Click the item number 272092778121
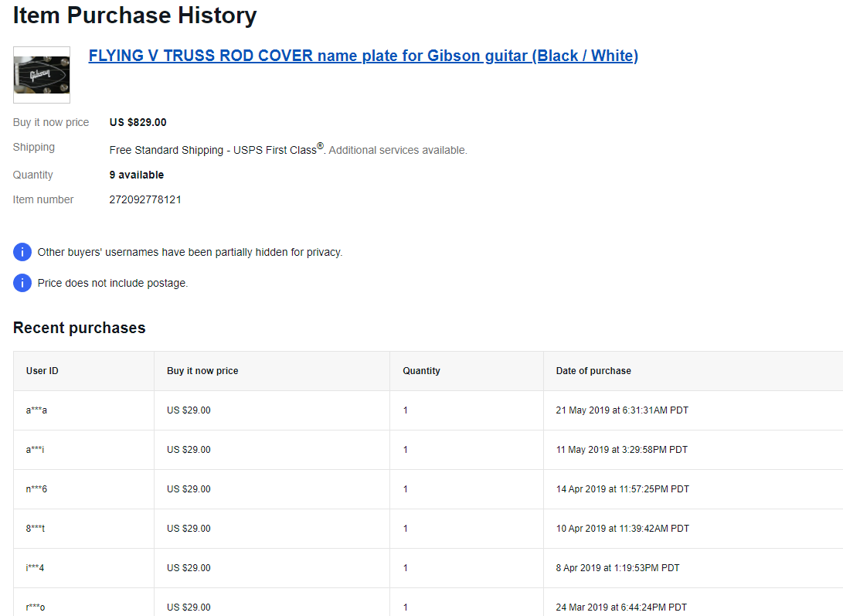843x616 pixels. (145, 199)
